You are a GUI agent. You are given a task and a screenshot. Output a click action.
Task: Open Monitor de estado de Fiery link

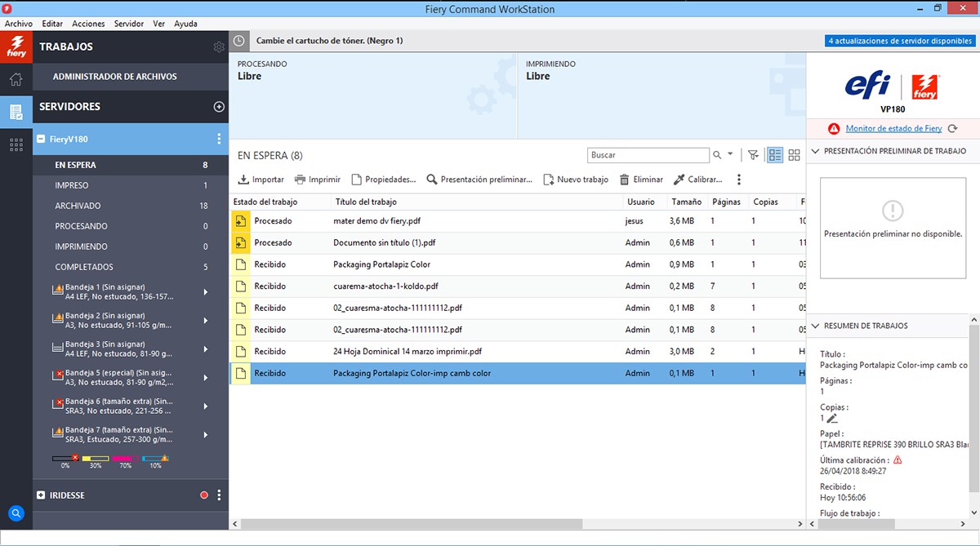pos(893,129)
